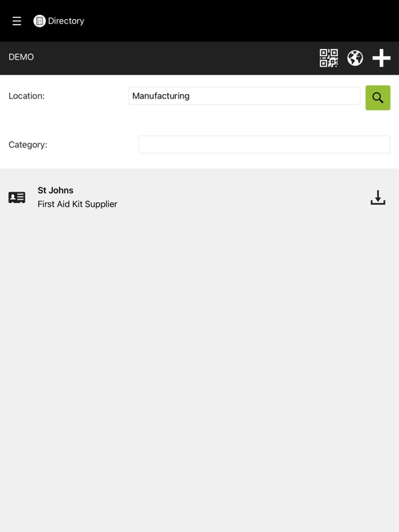Image resolution: width=399 pixels, height=532 pixels.
Task: Open the QR code scanner
Action: pos(329,58)
